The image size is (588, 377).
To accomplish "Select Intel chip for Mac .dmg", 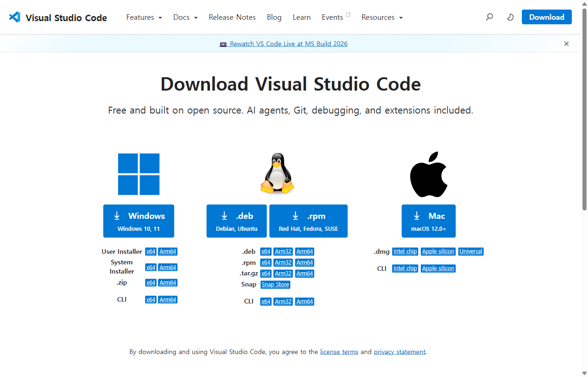I will pos(405,251).
